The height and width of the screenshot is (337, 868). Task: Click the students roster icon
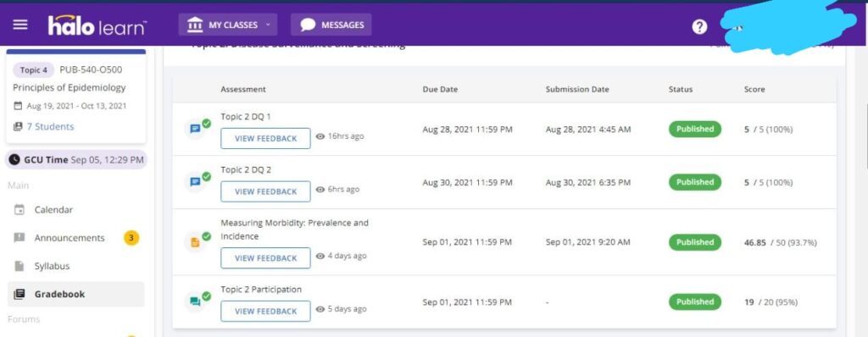click(x=18, y=126)
